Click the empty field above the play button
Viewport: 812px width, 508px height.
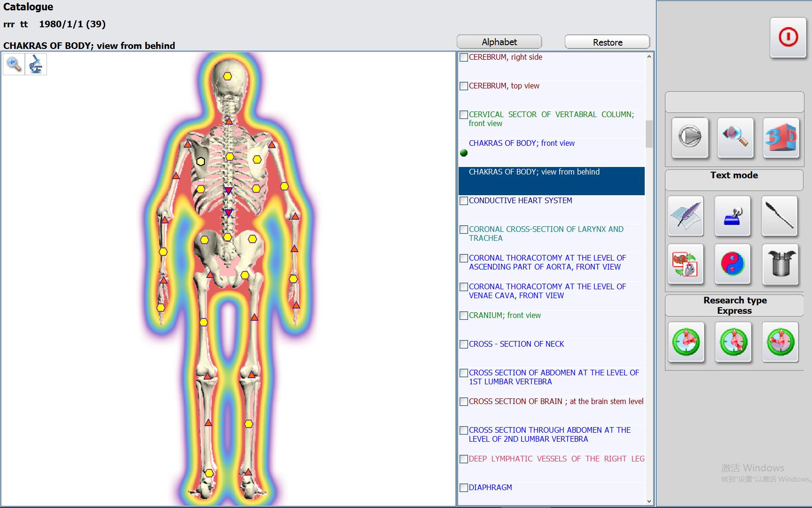pyautogui.click(x=734, y=102)
